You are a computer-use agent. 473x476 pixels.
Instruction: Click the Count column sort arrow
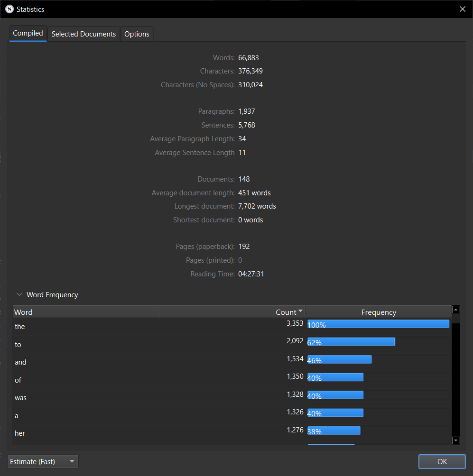(300, 311)
